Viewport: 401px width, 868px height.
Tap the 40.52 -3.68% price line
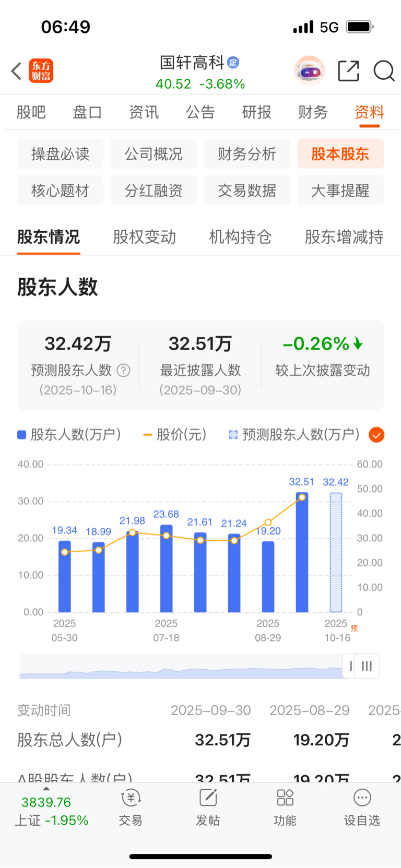coord(200,84)
